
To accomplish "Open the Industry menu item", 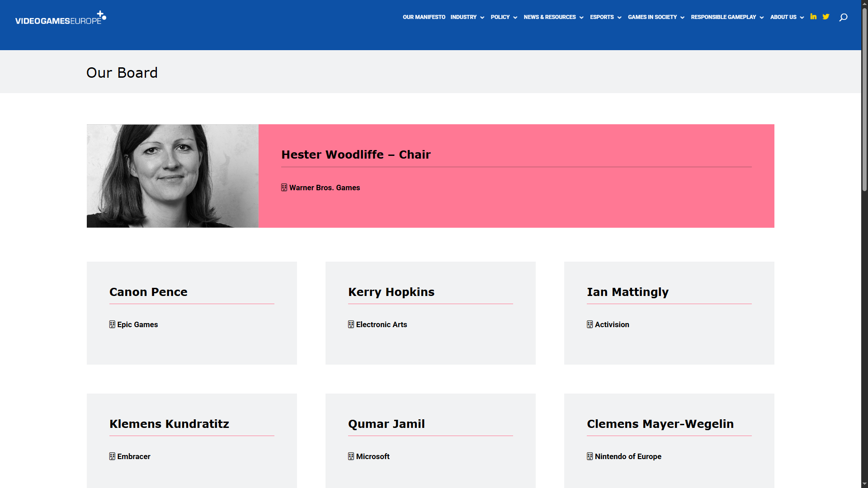I will tap(463, 17).
